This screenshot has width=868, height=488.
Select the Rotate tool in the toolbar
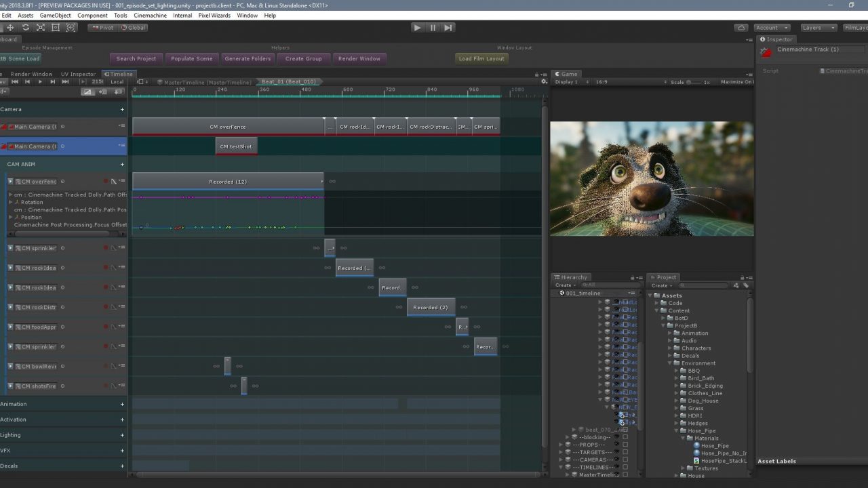25,28
